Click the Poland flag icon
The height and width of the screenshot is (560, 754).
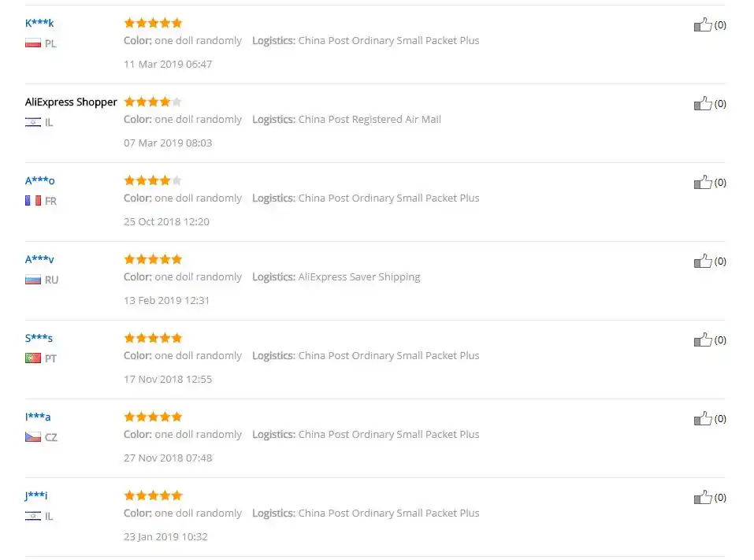tap(33, 43)
